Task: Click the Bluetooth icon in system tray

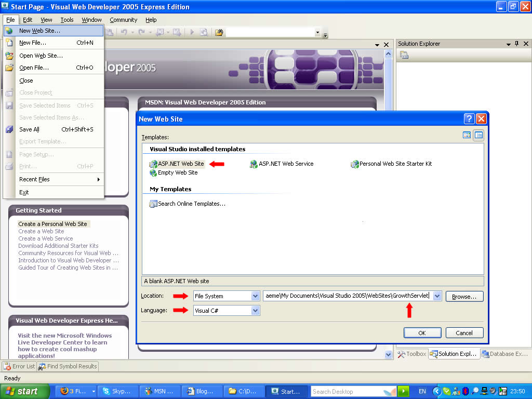Action: click(465, 391)
